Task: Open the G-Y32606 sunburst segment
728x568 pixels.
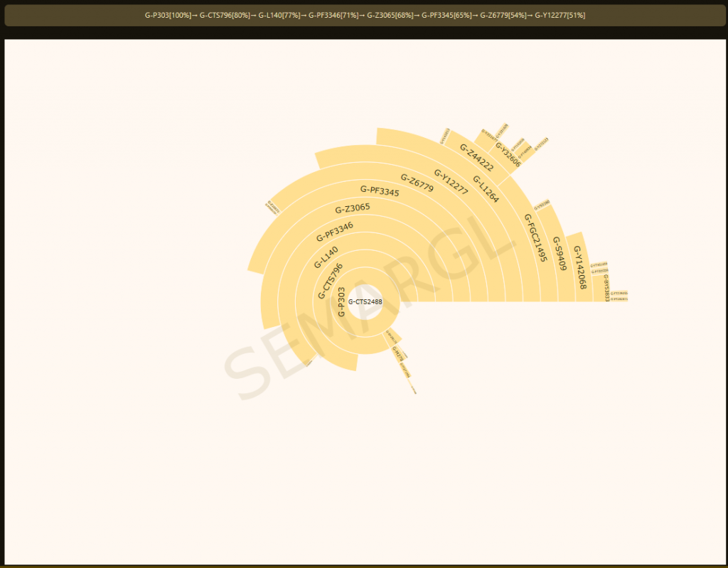Action: 508,154
